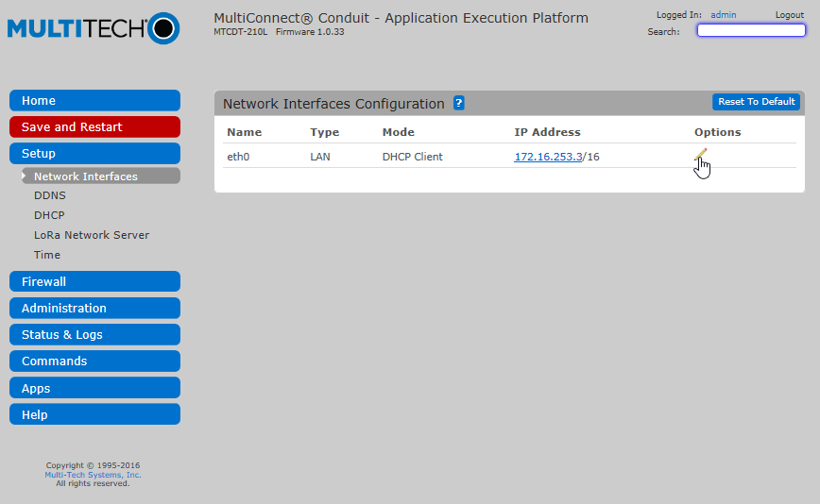Click the Type column header
820x504 pixels.
coord(324,132)
